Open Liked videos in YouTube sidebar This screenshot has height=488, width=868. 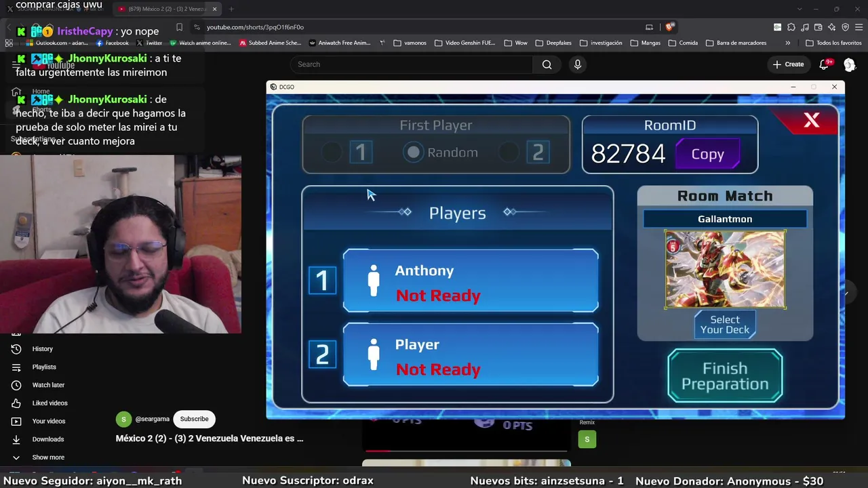[50, 403]
